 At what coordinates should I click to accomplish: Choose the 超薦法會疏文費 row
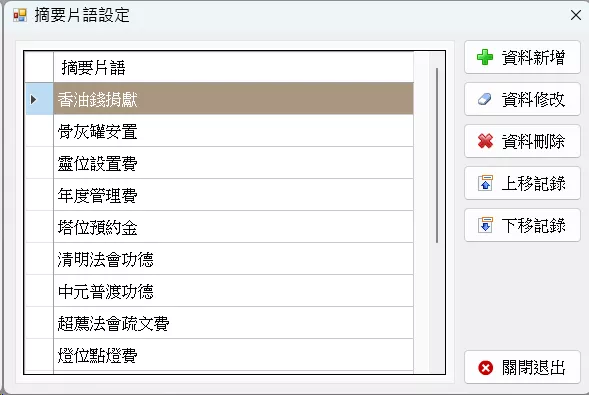[233, 323]
